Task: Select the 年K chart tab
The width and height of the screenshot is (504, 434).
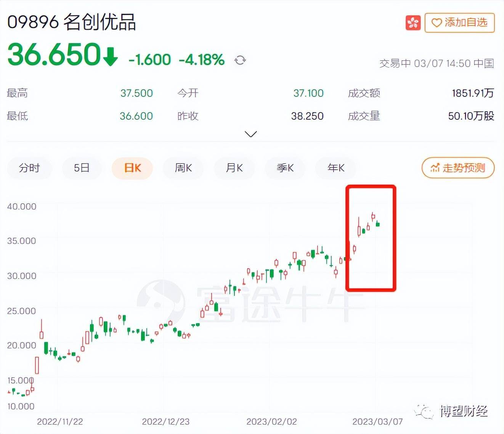Action: (x=336, y=168)
